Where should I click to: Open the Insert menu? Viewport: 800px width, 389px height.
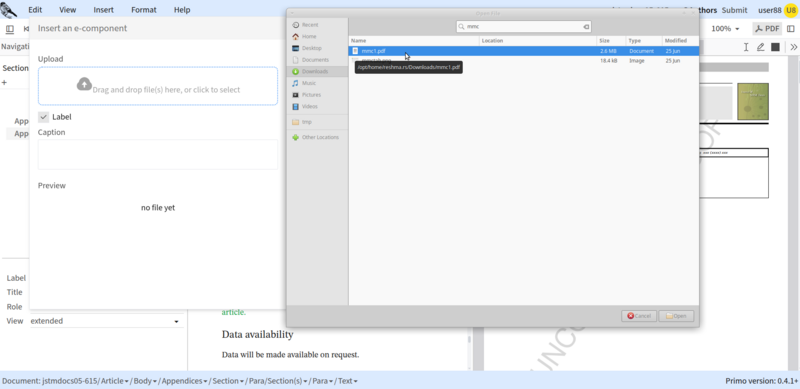[x=104, y=10]
